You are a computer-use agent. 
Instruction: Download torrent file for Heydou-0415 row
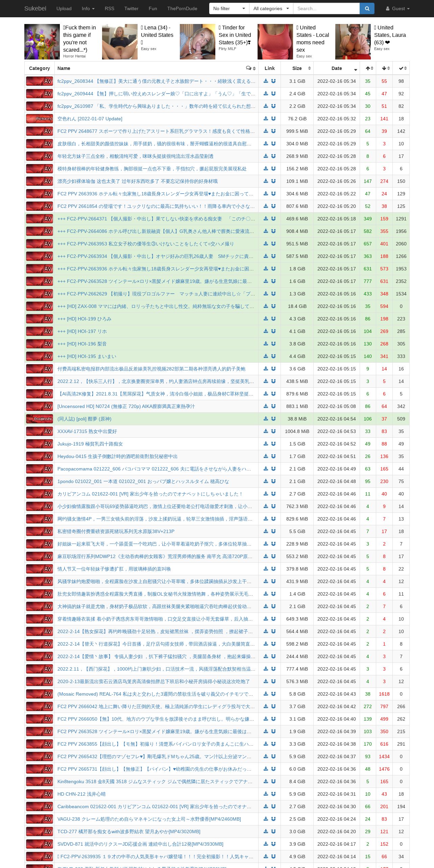(x=266, y=456)
